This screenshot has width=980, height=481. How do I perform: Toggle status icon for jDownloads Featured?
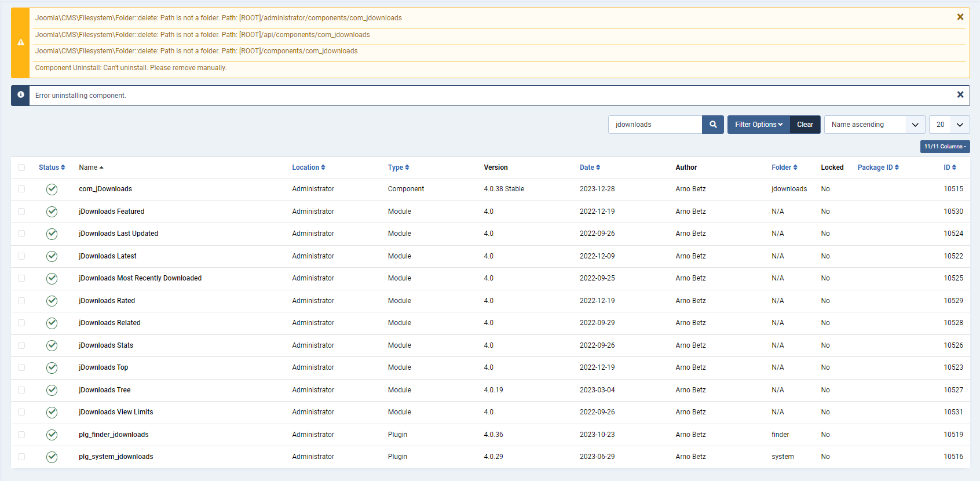[x=52, y=212]
